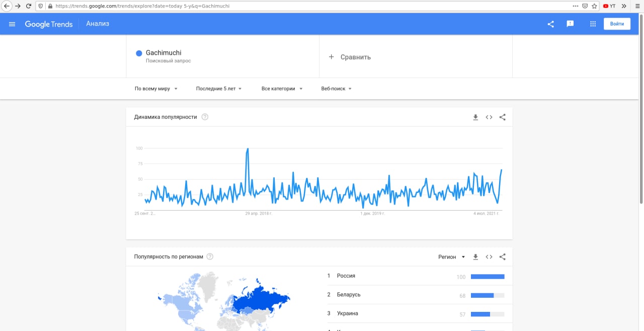Click the 2018 peak on the trend line
Image resolution: width=644 pixels, height=331 pixels.
[x=248, y=149]
